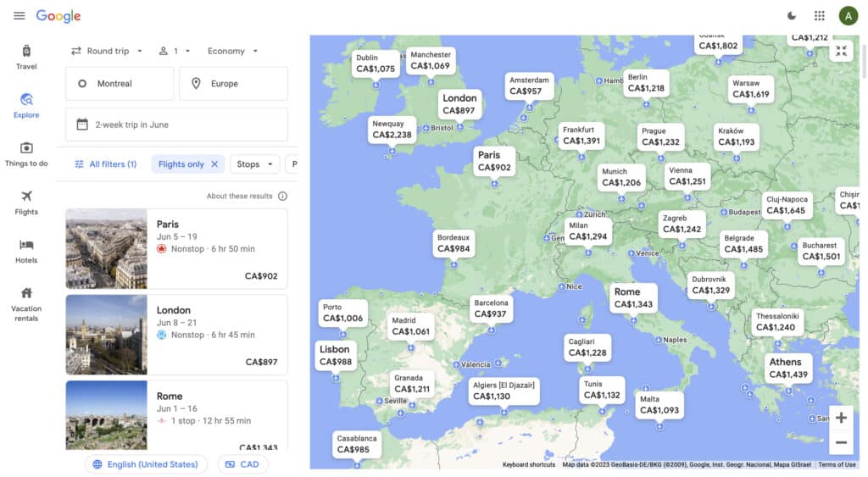868x477 pixels.
Task: Change language English (United States)
Action: tap(146, 464)
